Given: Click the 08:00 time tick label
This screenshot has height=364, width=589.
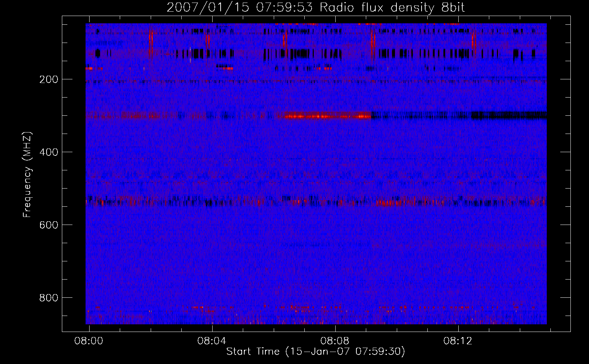Looking at the screenshot, I should coord(89,341).
